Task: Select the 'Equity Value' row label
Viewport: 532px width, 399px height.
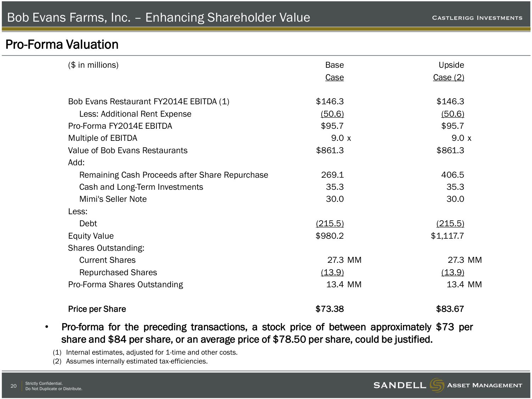Action: click(91, 236)
